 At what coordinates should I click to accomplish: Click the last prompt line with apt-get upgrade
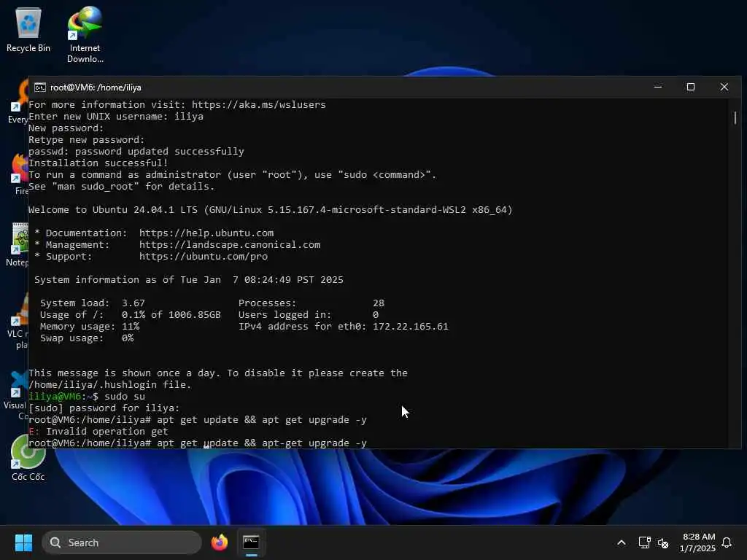[198, 443]
